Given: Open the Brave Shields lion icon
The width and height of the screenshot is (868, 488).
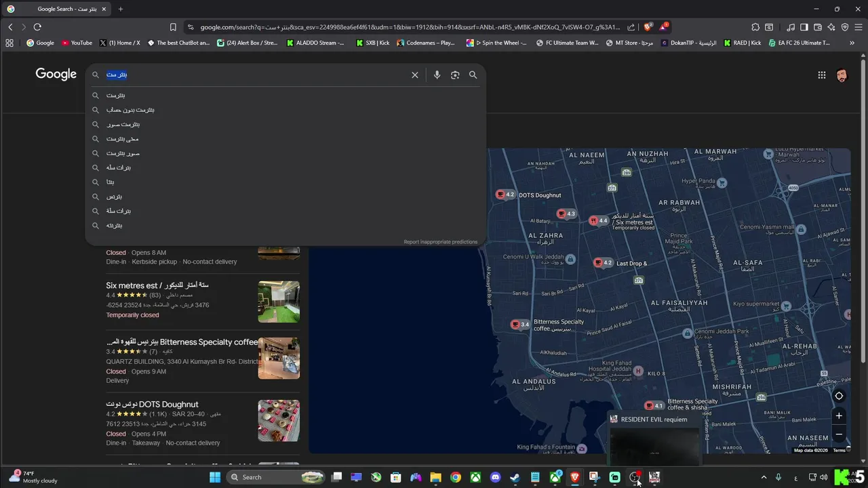Looking at the screenshot, I should (x=648, y=27).
